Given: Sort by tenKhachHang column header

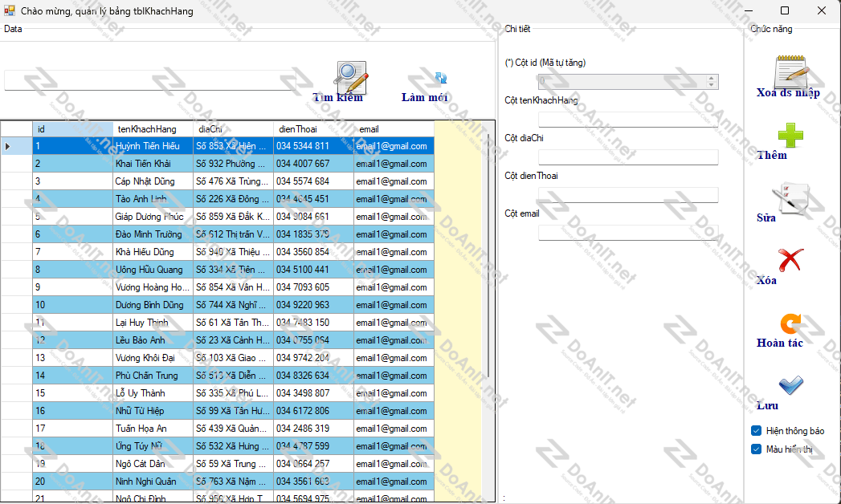Looking at the screenshot, I should (x=153, y=129).
